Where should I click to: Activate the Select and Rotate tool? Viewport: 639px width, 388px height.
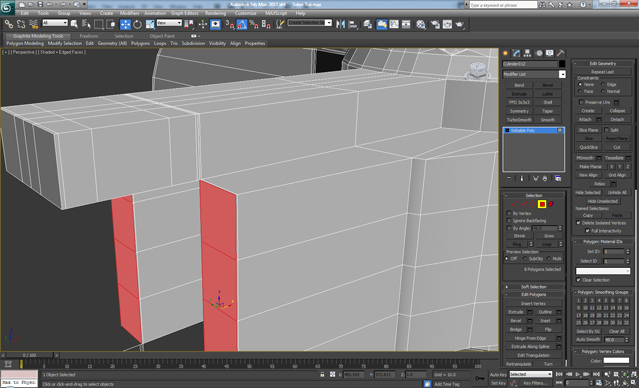pyautogui.click(x=138, y=24)
